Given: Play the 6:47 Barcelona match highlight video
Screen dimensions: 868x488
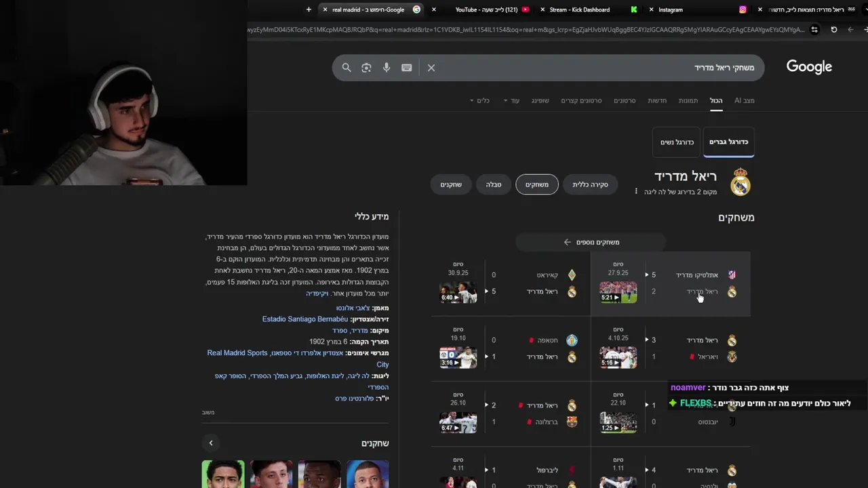Looking at the screenshot, I should point(458,422).
